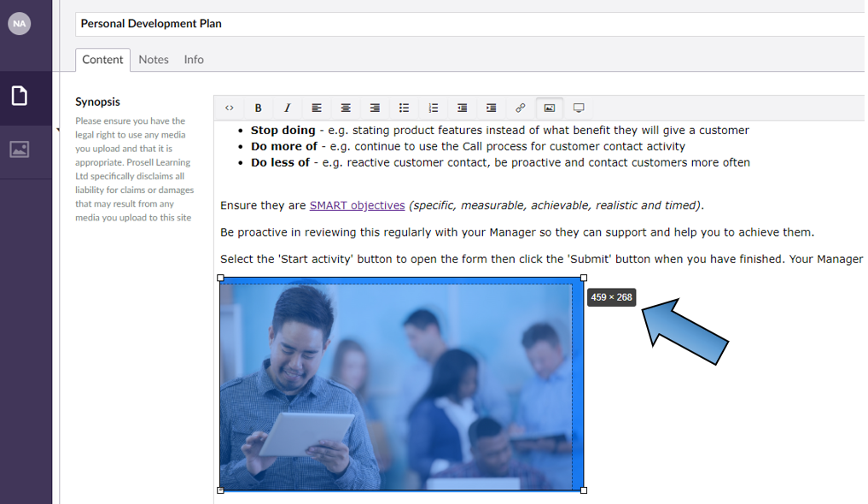Select the Content tab
This screenshot has width=868, height=504.
click(x=102, y=60)
